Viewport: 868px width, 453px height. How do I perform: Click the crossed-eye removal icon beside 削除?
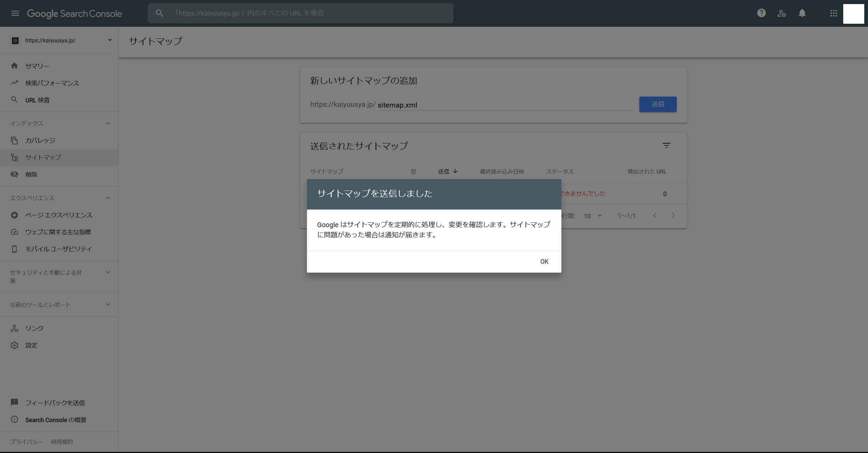point(14,174)
